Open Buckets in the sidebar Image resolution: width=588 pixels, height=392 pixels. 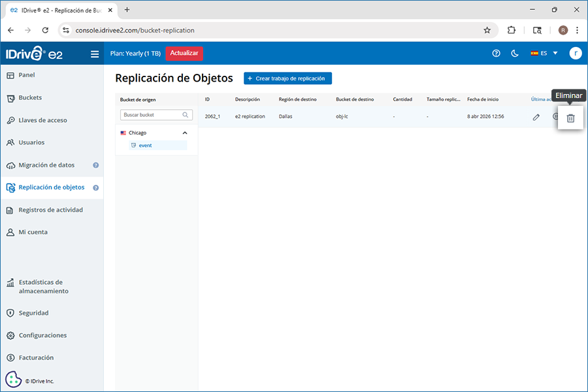tap(30, 98)
